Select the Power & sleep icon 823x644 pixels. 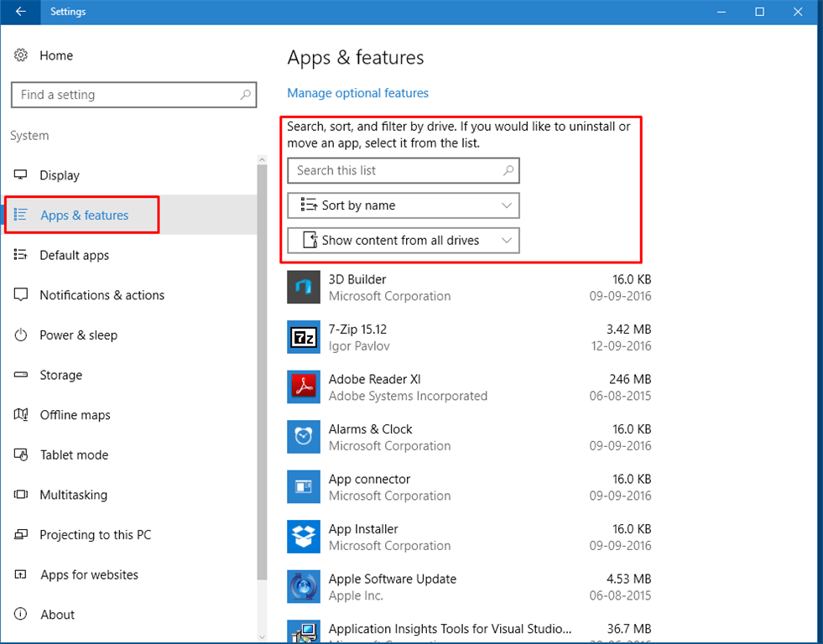tap(21, 335)
